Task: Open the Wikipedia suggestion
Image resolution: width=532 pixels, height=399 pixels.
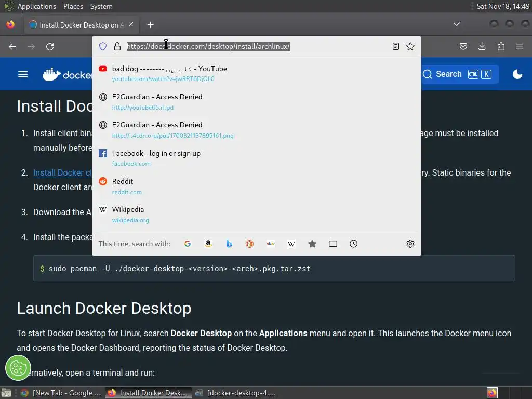Action: pos(257,215)
